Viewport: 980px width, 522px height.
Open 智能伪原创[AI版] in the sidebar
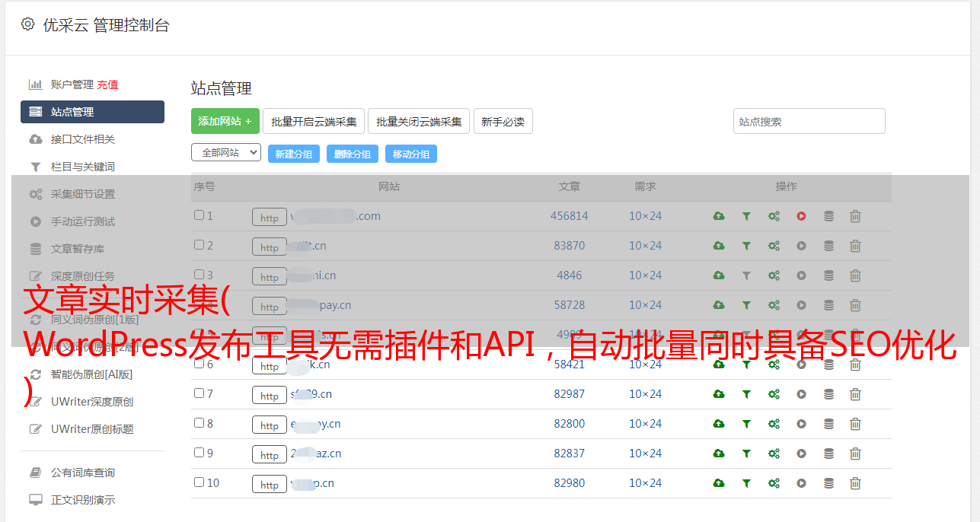(92, 374)
